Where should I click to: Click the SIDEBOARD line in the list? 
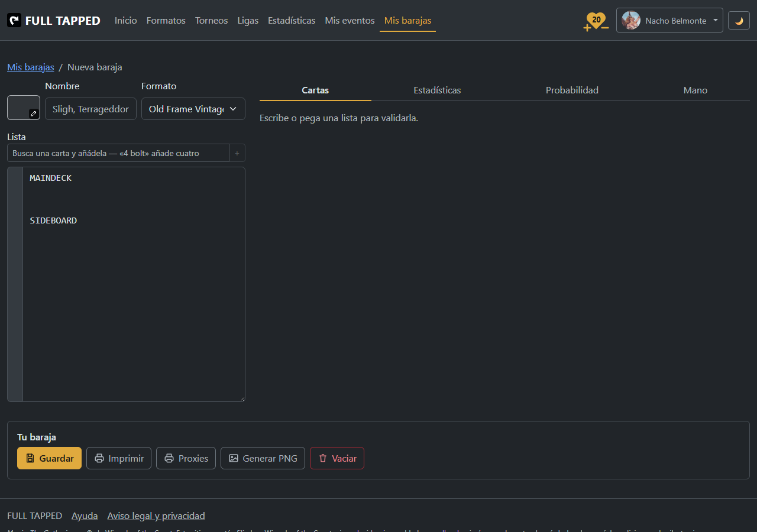(53, 220)
